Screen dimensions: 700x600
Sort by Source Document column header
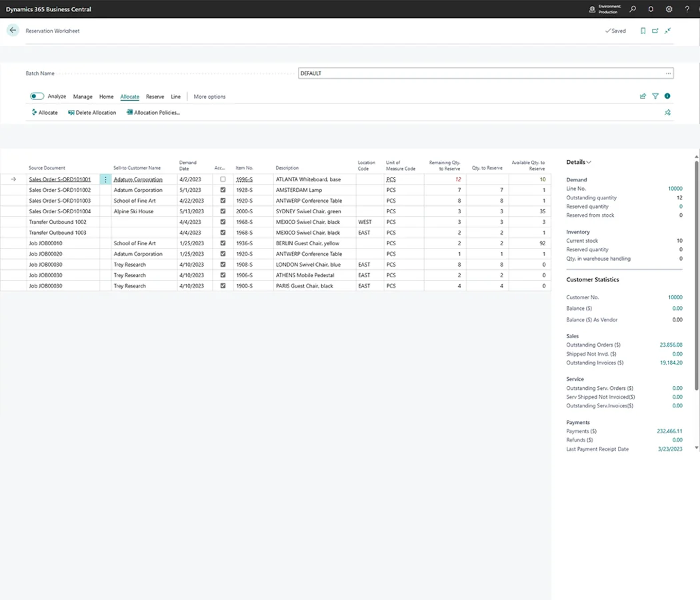click(47, 168)
